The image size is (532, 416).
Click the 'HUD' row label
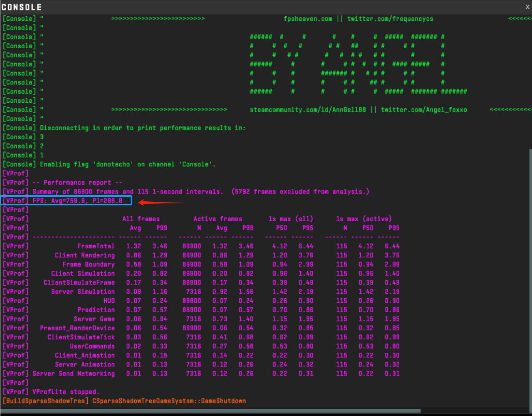(x=109, y=301)
